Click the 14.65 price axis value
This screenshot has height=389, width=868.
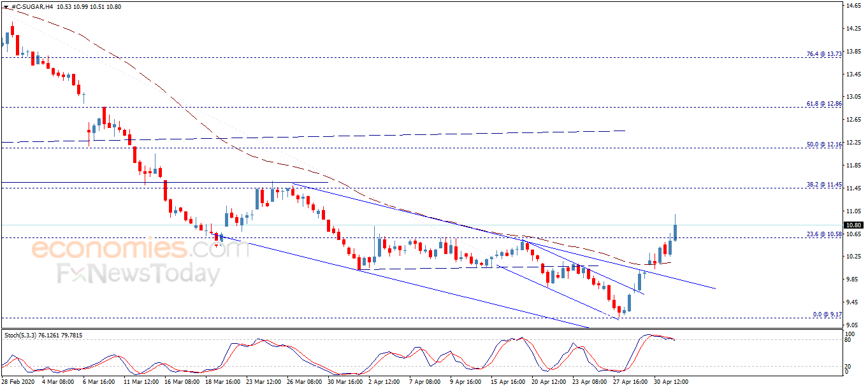point(854,6)
